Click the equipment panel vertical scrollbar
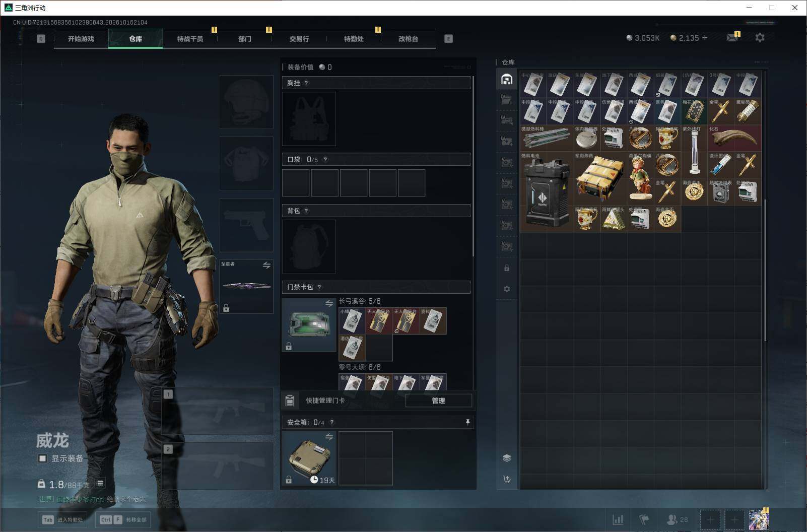The width and height of the screenshot is (807, 532). [x=473, y=166]
